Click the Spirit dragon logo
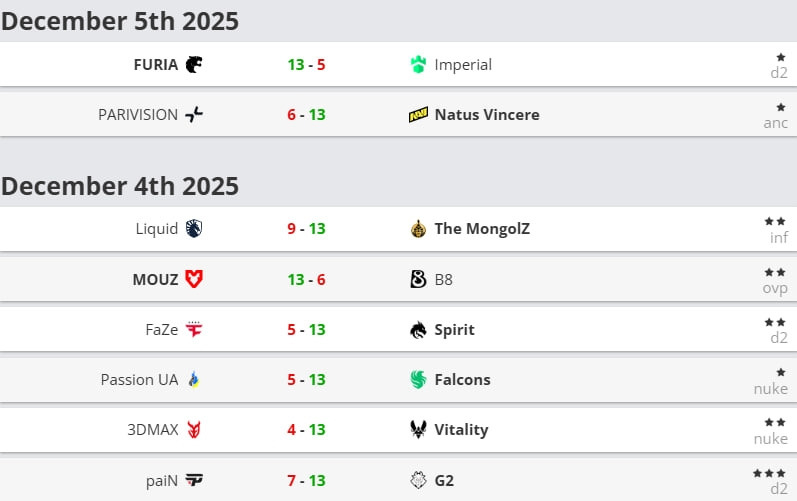 click(418, 329)
